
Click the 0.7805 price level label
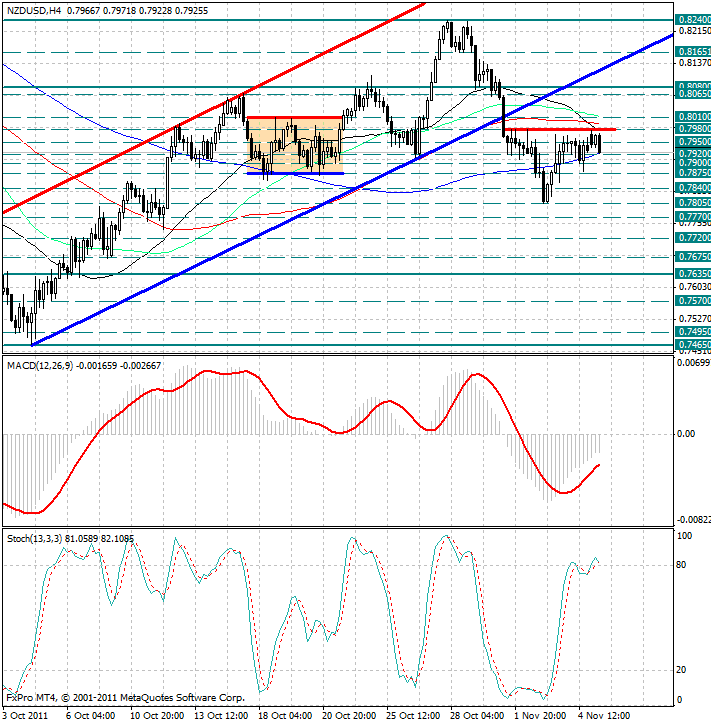coord(693,203)
